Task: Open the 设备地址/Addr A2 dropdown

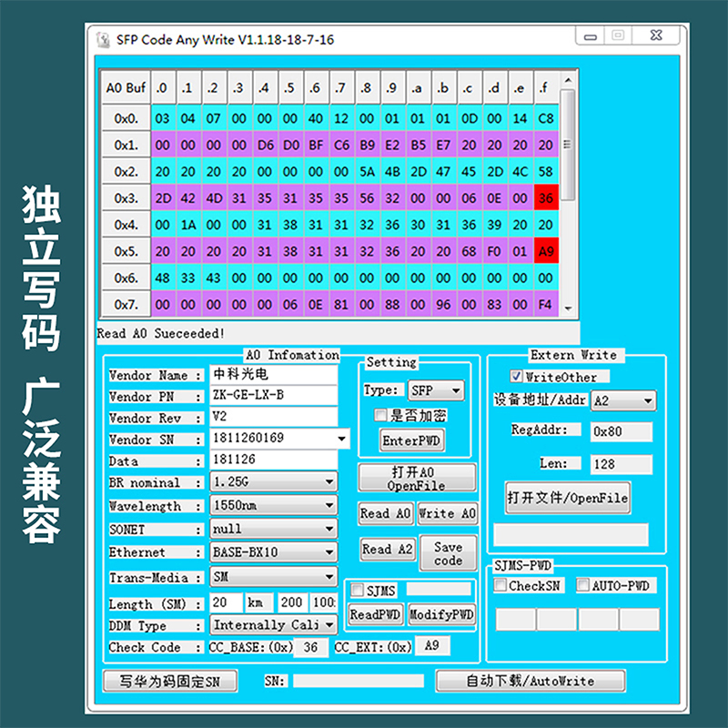Action: pyautogui.click(x=623, y=400)
